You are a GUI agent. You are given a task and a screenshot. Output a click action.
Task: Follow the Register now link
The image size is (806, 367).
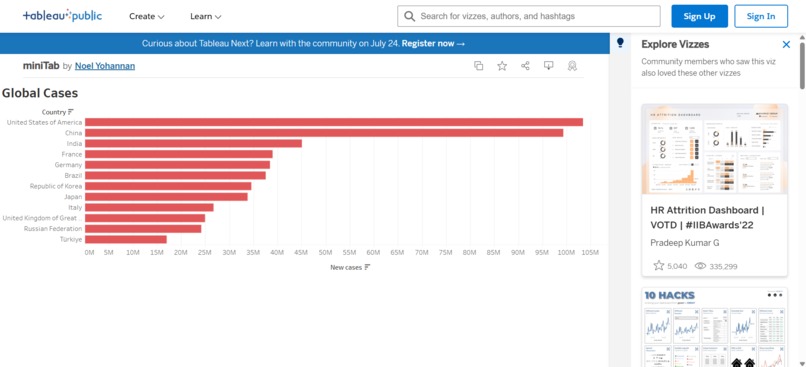(433, 44)
